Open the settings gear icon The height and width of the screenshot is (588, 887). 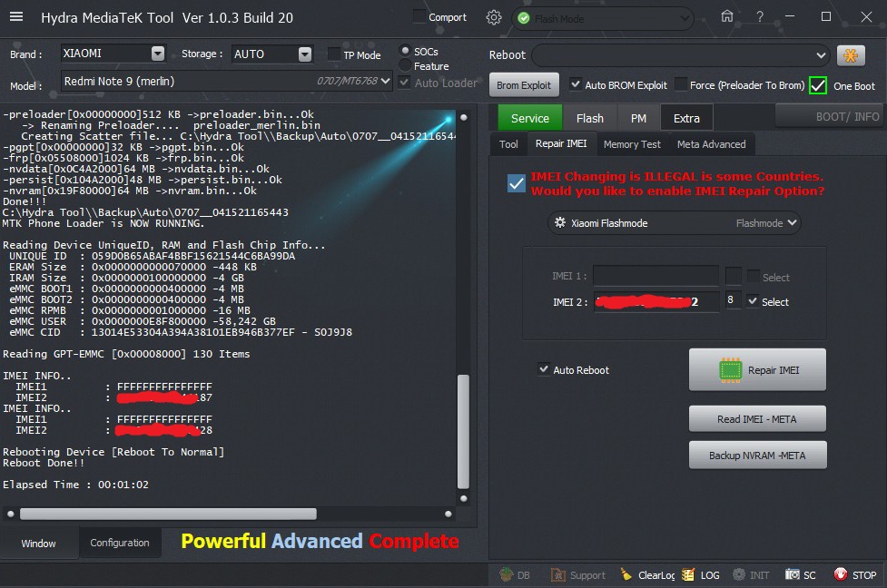coord(493,17)
